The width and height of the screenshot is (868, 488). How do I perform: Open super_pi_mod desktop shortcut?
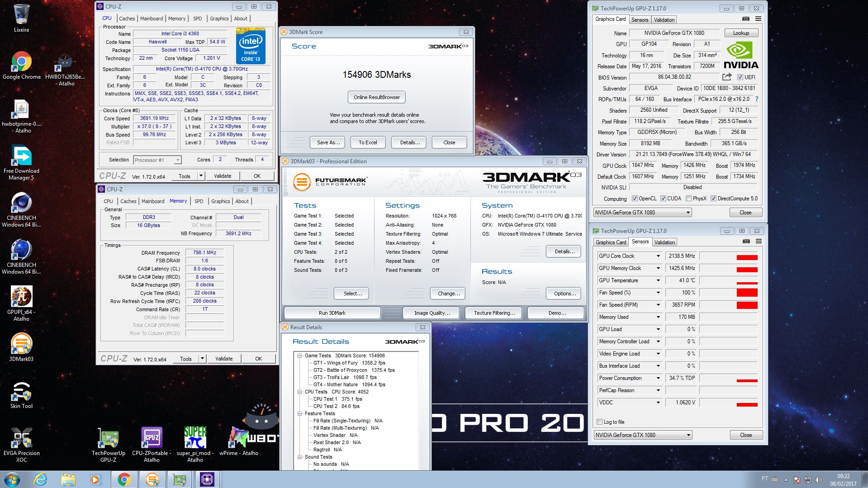(195, 445)
